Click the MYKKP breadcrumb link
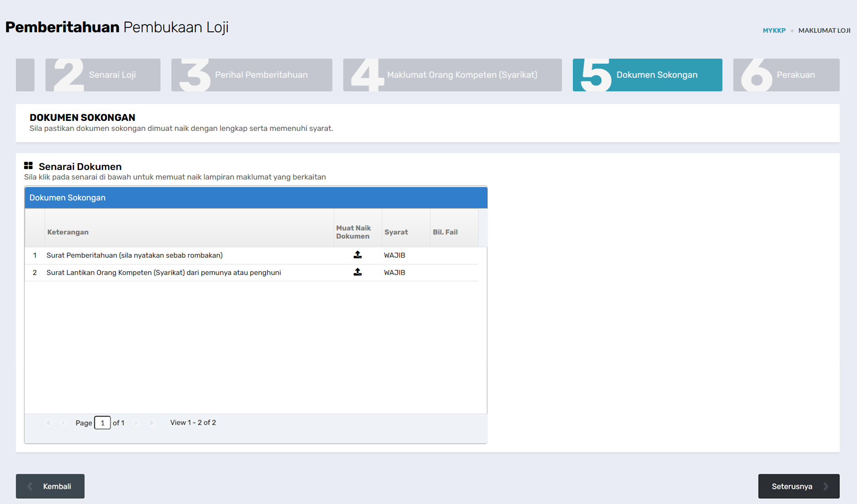The width and height of the screenshot is (857, 504). pyautogui.click(x=774, y=30)
